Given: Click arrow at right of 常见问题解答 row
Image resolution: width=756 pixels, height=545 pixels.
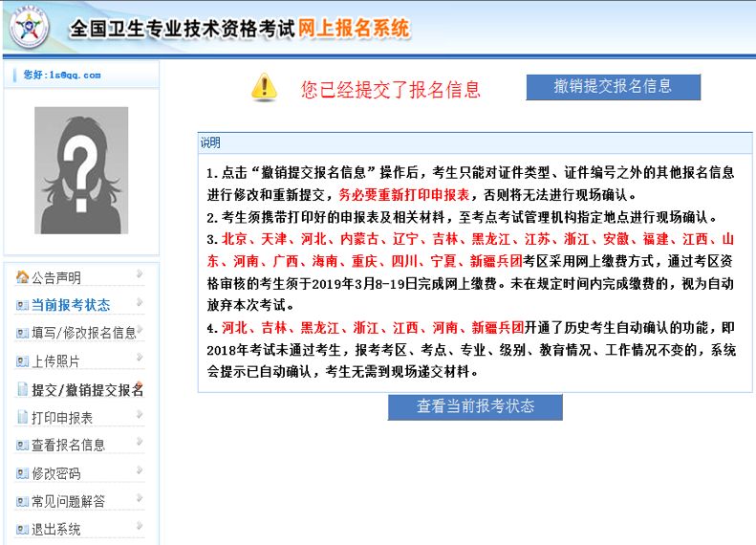Looking at the screenshot, I should point(140,498).
